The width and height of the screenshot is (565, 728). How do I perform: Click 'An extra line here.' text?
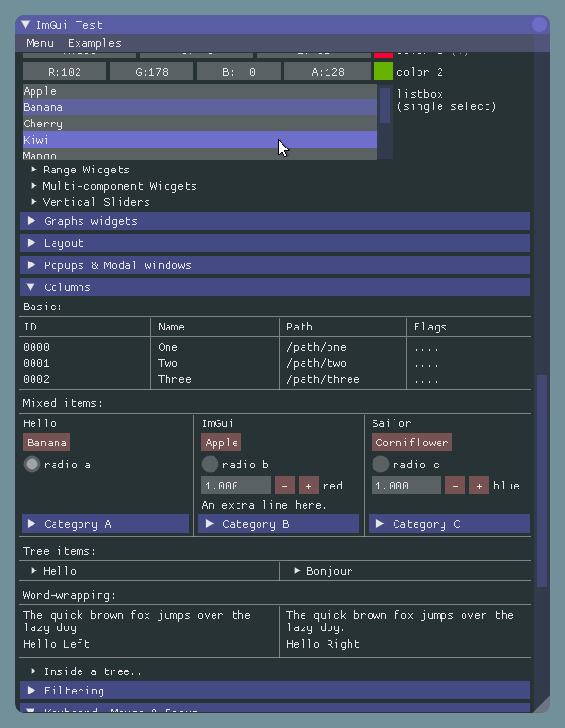point(263,505)
